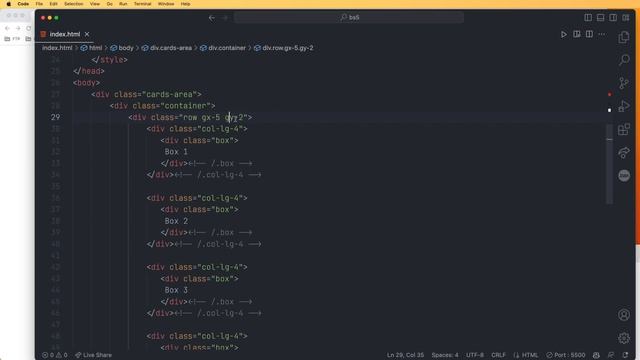Viewport: 640px width, 360px height.
Task: Open the Apple menu
Action: coord(9,4)
